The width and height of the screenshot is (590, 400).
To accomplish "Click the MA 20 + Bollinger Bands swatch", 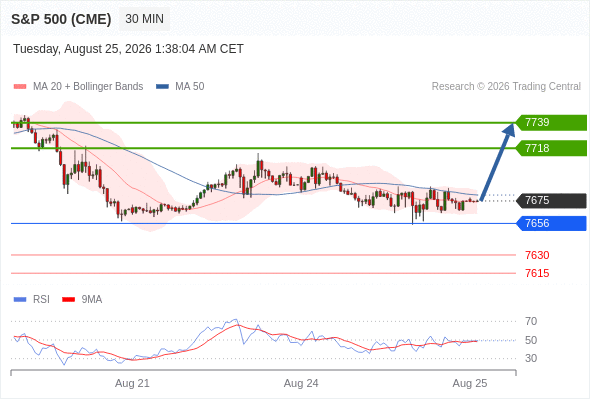I will pyautogui.click(x=20, y=87).
